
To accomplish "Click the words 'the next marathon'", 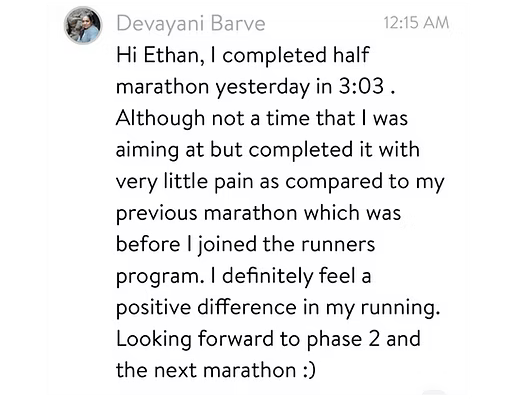I will pos(206,370).
